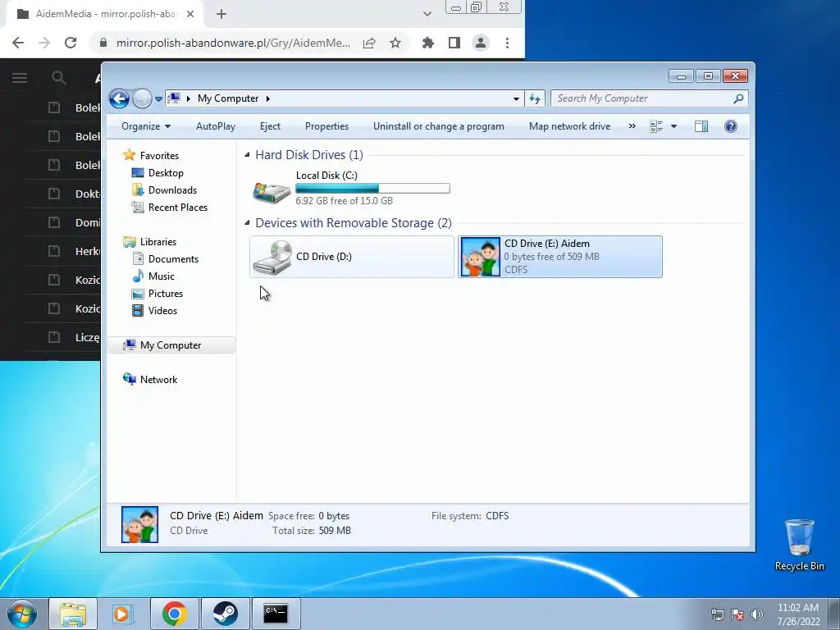This screenshot has height=630, width=840.
Task: Bookmark this page star icon
Action: (x=395, y=43)
